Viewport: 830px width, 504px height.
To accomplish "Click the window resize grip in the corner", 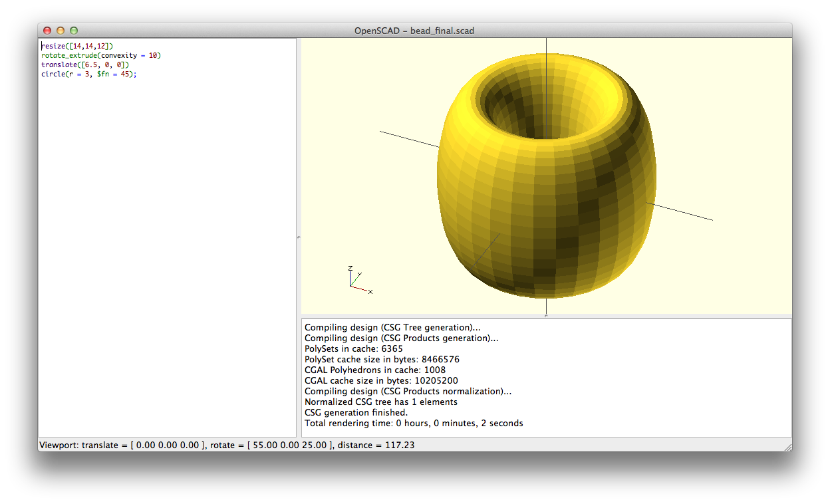I will [x=787, y=447].
